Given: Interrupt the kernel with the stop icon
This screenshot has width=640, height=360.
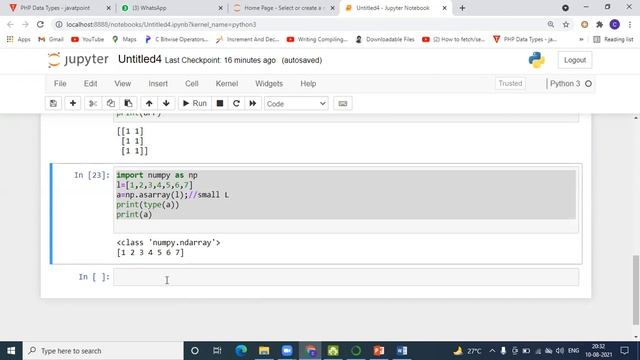Looking at the screenshot, I should click(220, 103).
